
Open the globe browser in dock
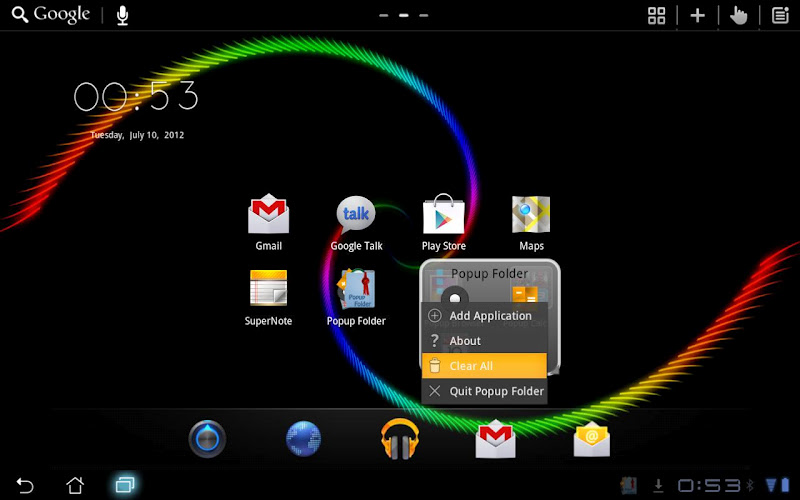304,439
